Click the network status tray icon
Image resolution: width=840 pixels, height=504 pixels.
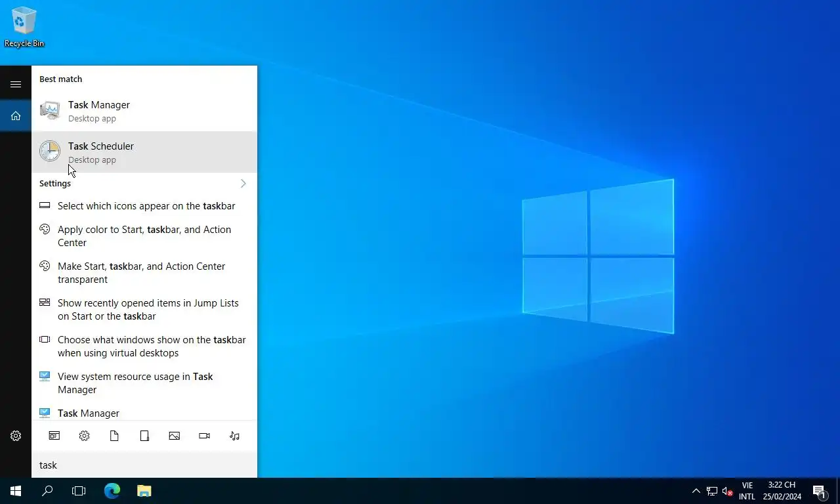712,491
